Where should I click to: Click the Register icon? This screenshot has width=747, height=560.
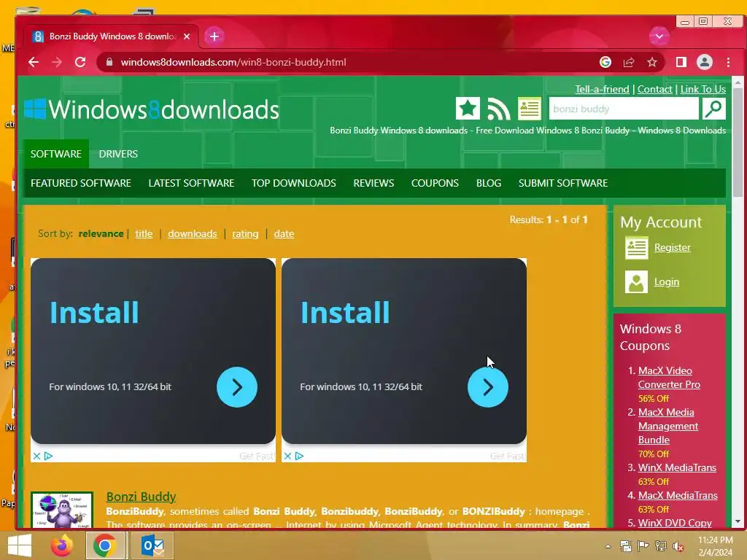pyautogui.click(x=636, y=248)
